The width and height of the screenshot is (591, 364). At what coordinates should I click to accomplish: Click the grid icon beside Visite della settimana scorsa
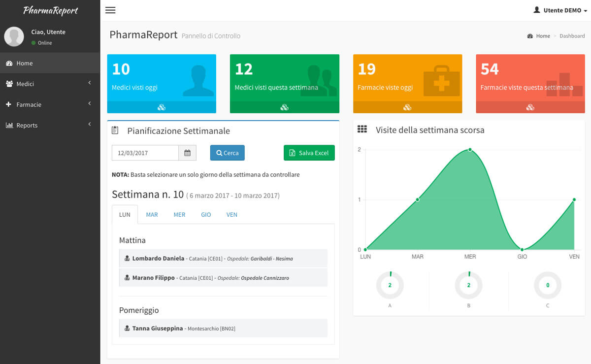point(362,130)
